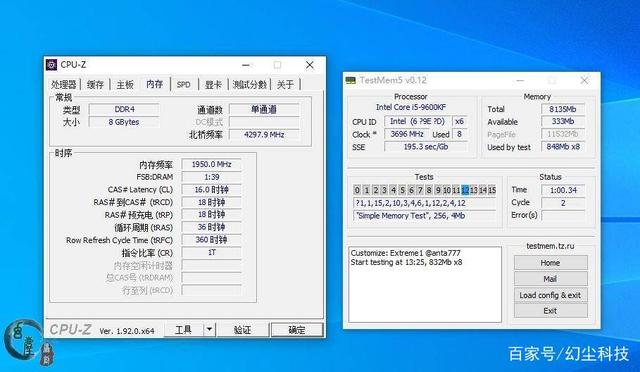Open the 测试分数 tab
This screenshot has height=372, width=640.
coord(249,85)
